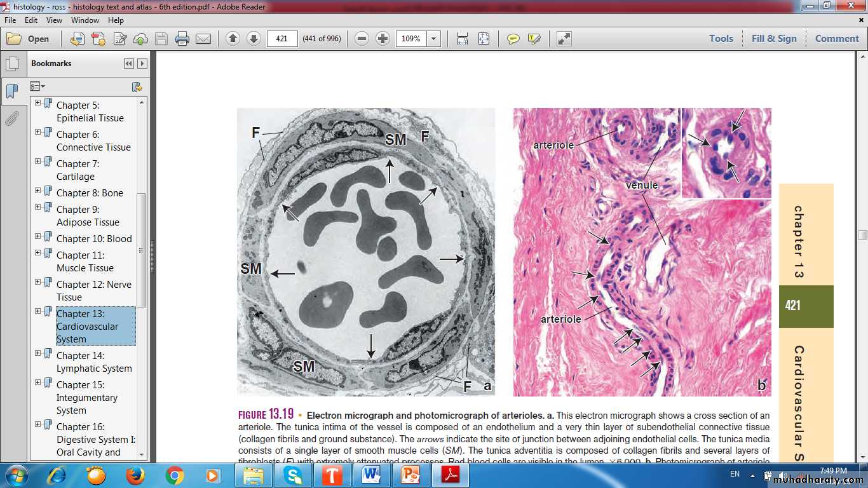Open the zoom percentage dropdown
This screenshot has height=488, width=868.
434,39
